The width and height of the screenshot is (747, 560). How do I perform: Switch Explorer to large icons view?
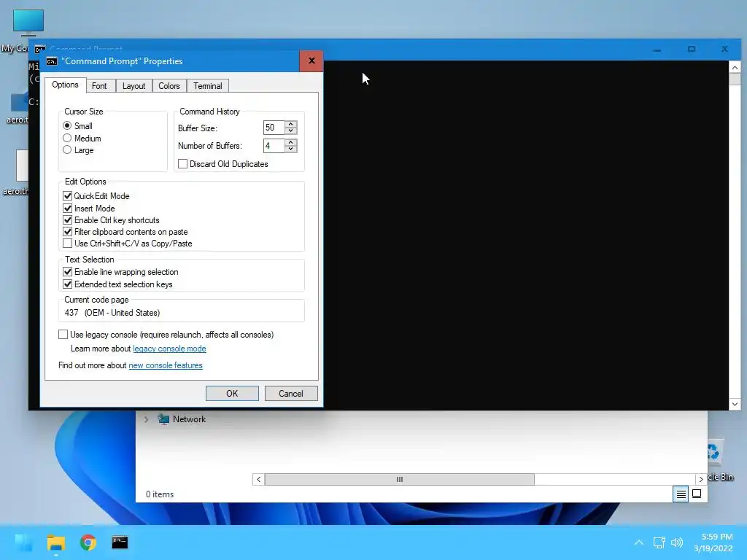tap(697, 494)
